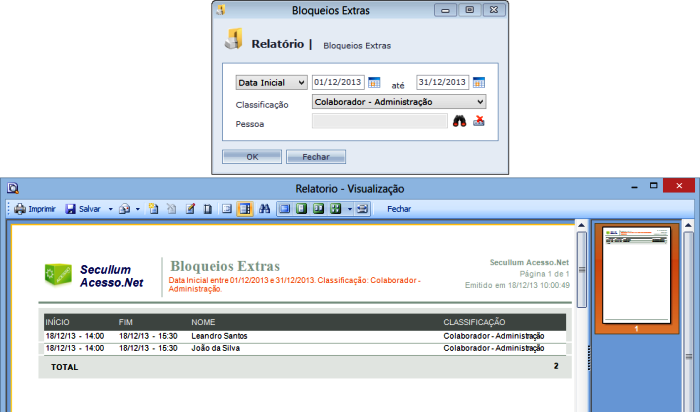Select the full screen view icon
The image size is (700, 412).
[x=285, y=209]
